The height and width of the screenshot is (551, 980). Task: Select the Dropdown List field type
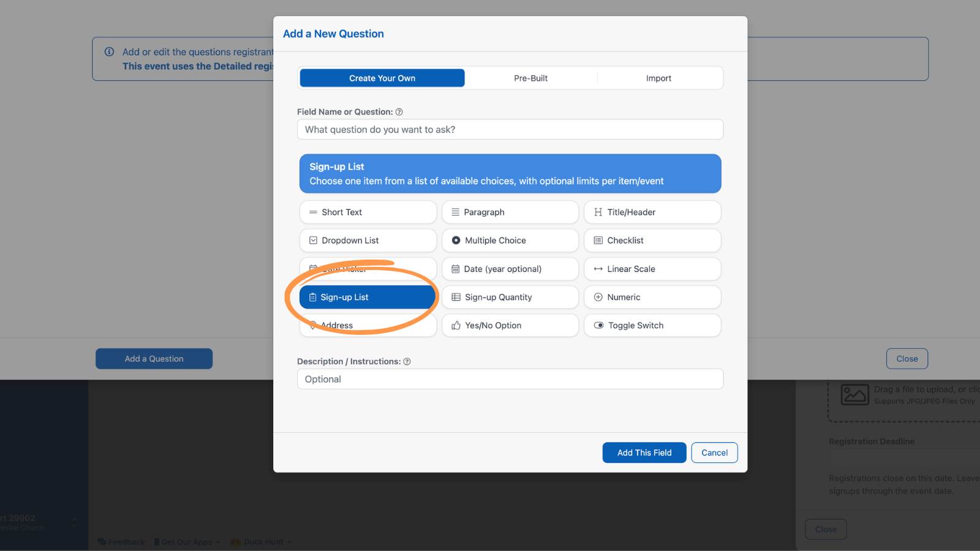[367, 241]
